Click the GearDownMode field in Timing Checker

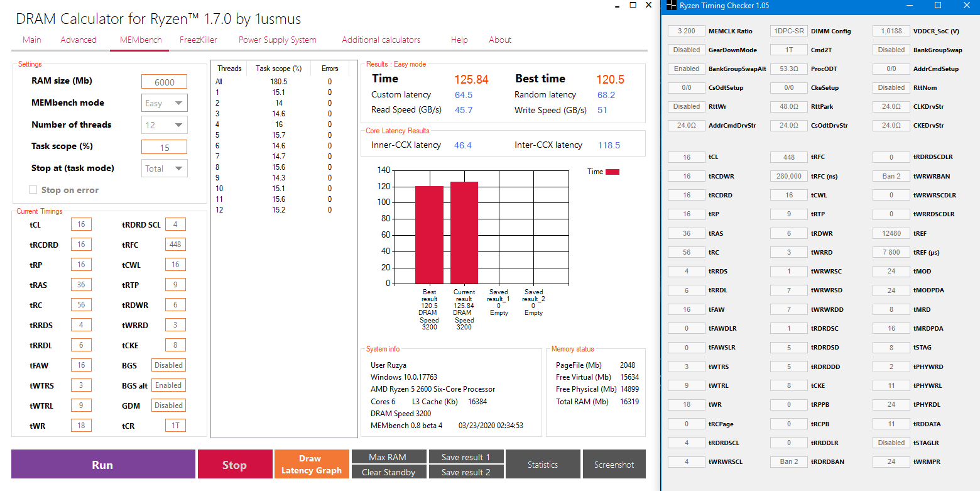(x=687, y=50)
